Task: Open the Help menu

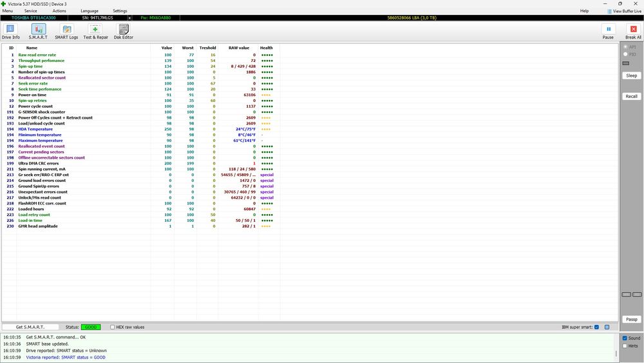Action: 584,11
